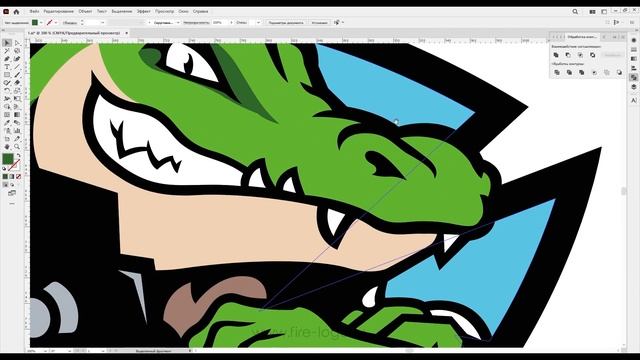Click Intersect shape mode in Pathfinder
The image size is (640, 360).
(580, 55)
